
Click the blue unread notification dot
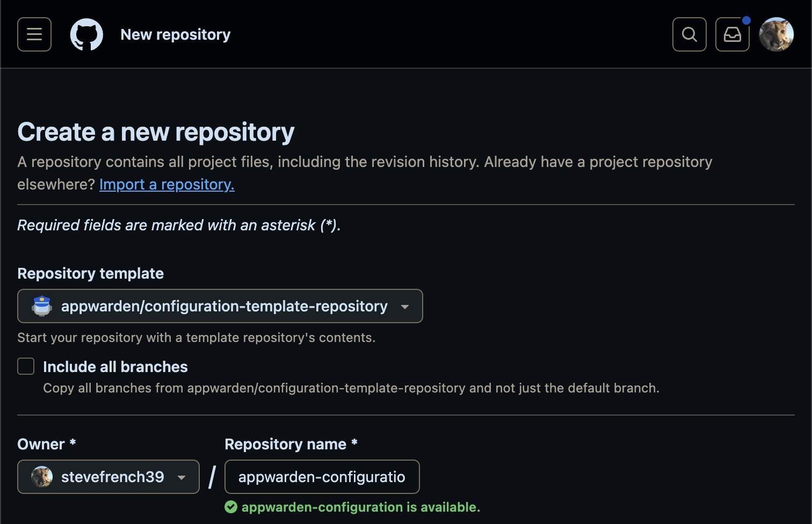point(746,20)
